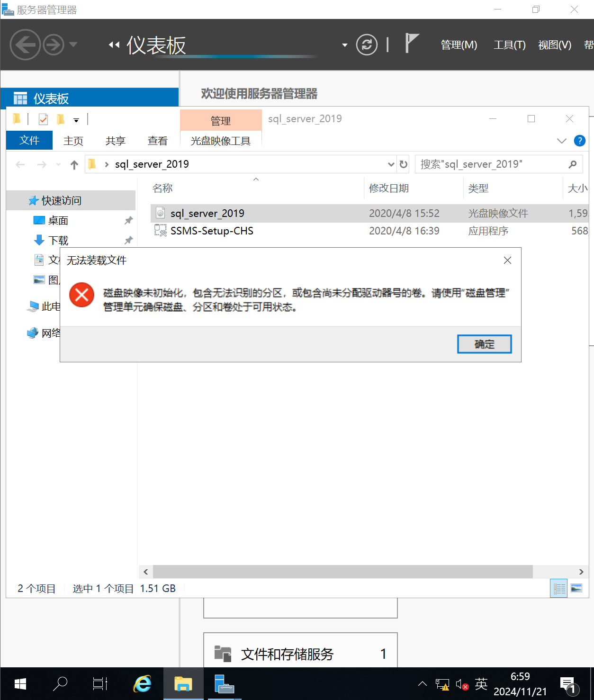The width and height of the screenshot is (594, 700).
Task: Click the search magnifier icon in Explorer
Action: point(573,164)
